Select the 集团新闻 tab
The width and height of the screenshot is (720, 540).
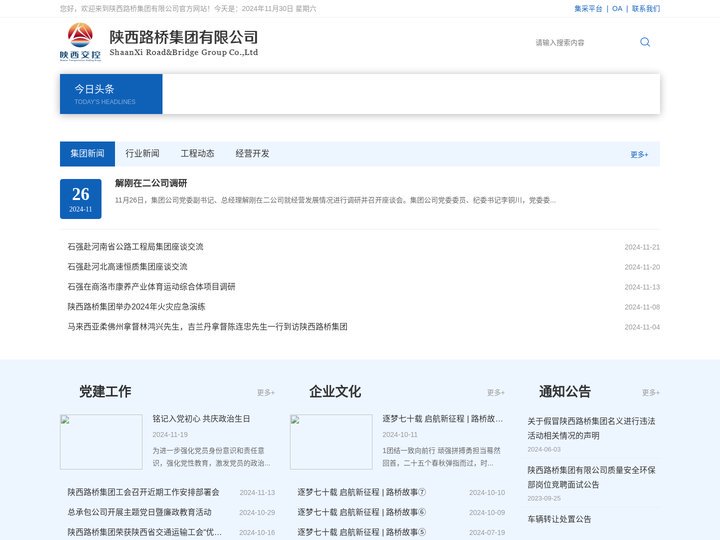tap(87, 154)
